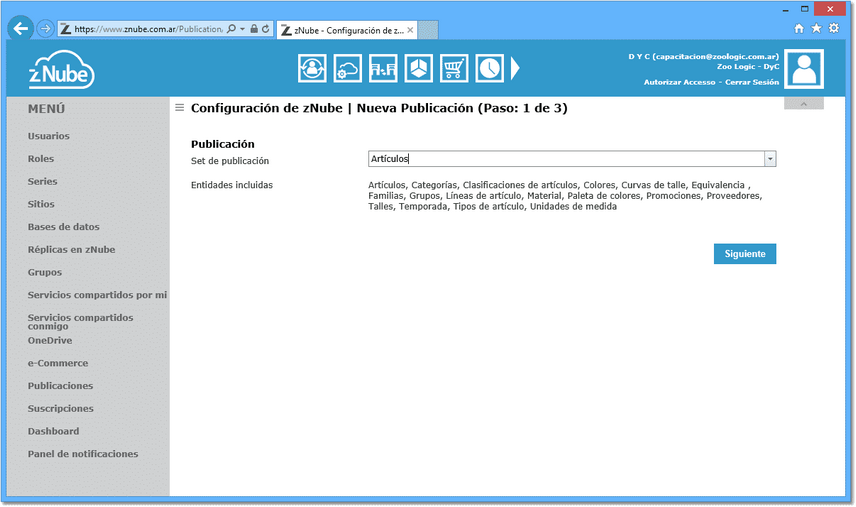Refresh the page from address bar
This screenshot has width=856, height=507.
(x=266, y=29)
